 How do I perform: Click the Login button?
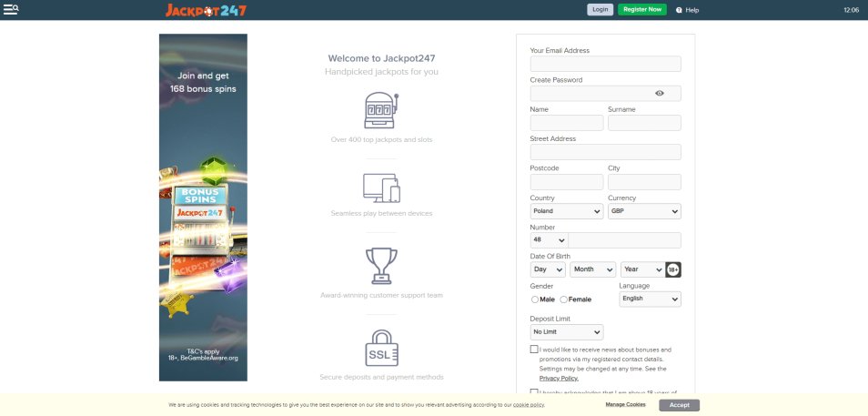pyautogui.click(x=601, y=9)
